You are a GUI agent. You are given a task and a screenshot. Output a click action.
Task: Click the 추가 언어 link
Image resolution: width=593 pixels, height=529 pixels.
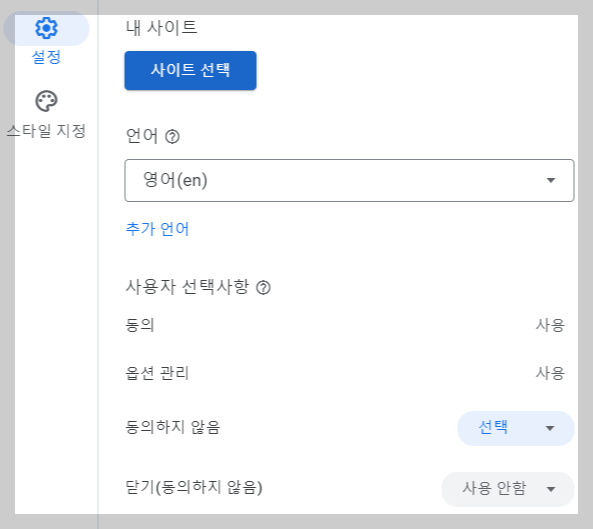(x=157, y=229)
